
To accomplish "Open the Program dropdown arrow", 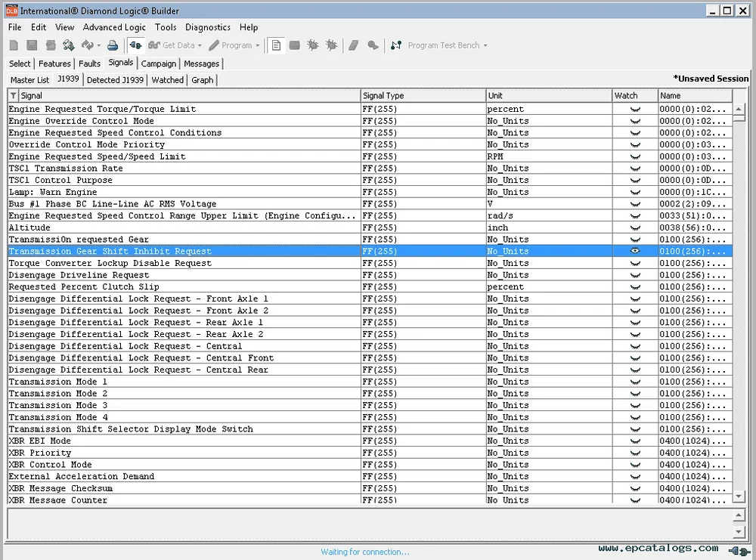I will (x=258, y=45).
